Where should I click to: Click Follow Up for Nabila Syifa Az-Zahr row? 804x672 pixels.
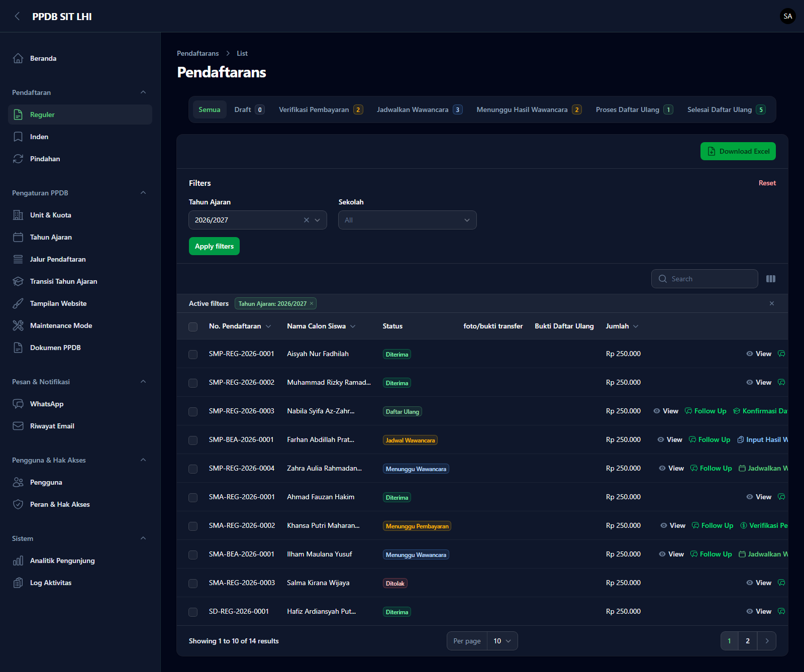[706, 411]
